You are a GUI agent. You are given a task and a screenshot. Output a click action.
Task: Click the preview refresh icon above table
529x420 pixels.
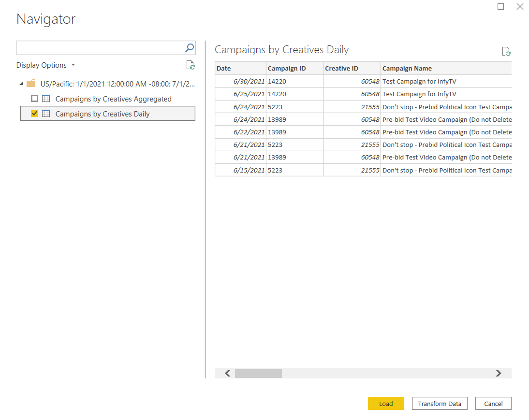[x=506, y=52]
